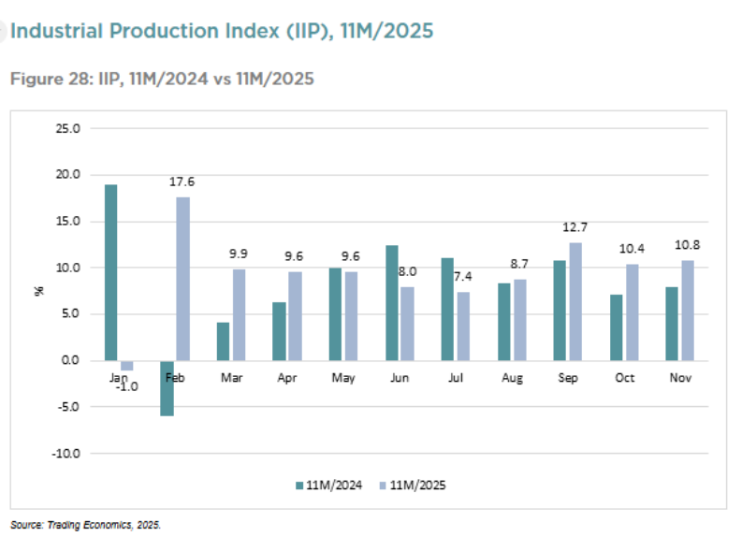Select the Feb 11M/2025 bar labeled 17.6

click(x=182, y=278)
